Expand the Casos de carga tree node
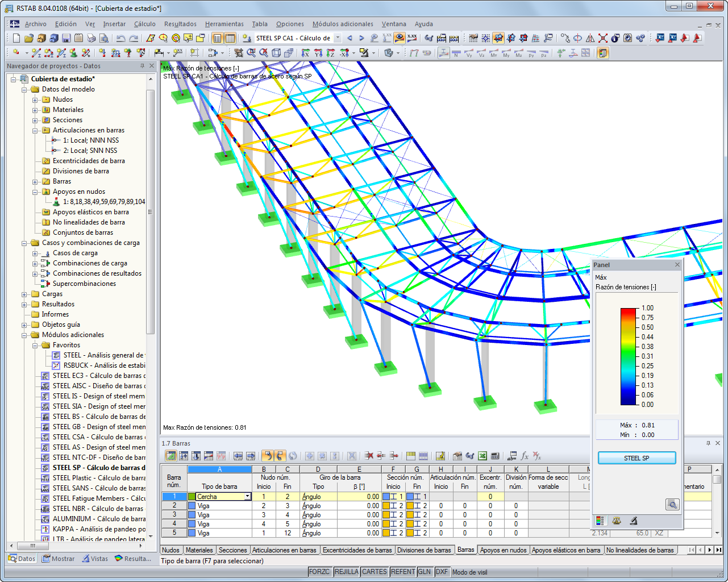 pos(35,253)
